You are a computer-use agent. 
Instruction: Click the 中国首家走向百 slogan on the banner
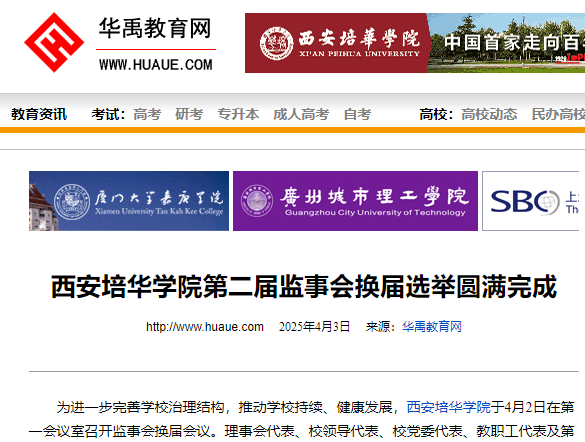coord(514,42)
